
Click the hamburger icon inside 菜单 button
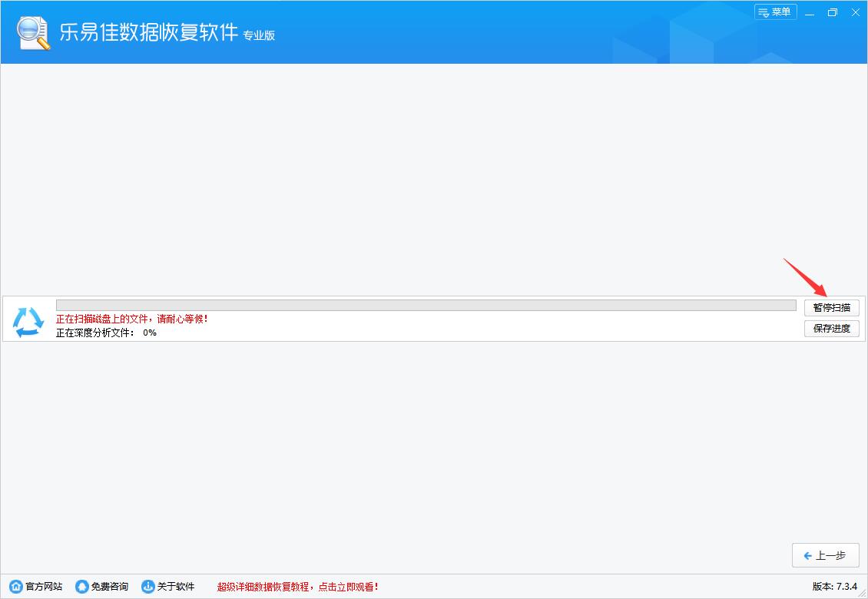click(763, 12)
